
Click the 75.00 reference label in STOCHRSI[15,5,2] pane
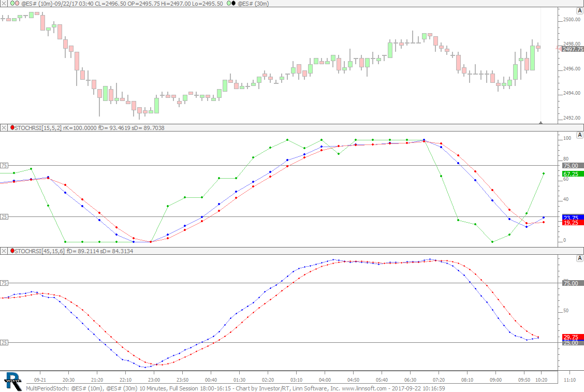(573, 166)
